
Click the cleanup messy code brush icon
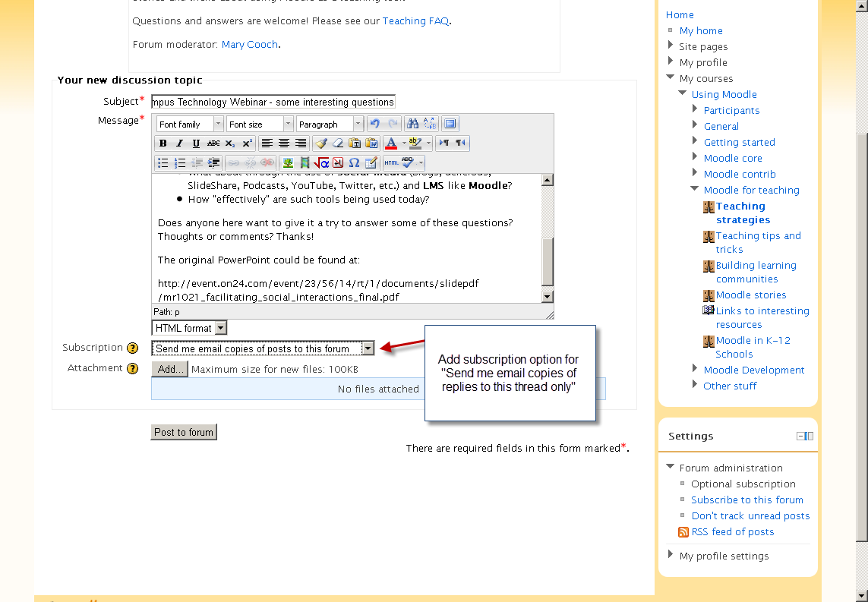(x=320, y=143)
